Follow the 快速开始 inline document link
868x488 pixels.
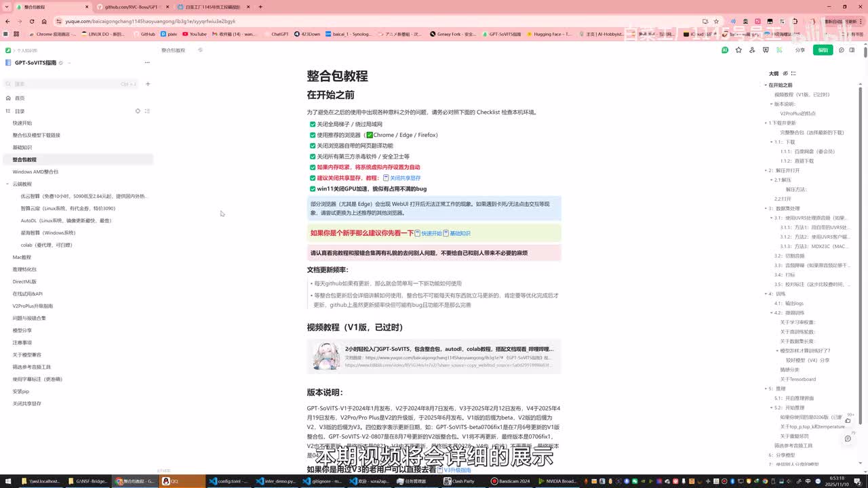[428, 233]
